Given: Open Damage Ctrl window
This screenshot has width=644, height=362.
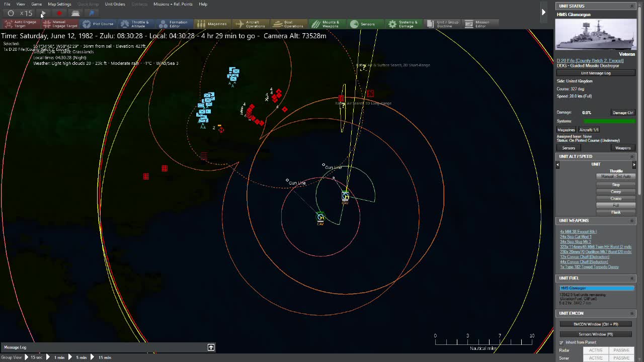Looking at the screenshot, I should pos(623,113).
